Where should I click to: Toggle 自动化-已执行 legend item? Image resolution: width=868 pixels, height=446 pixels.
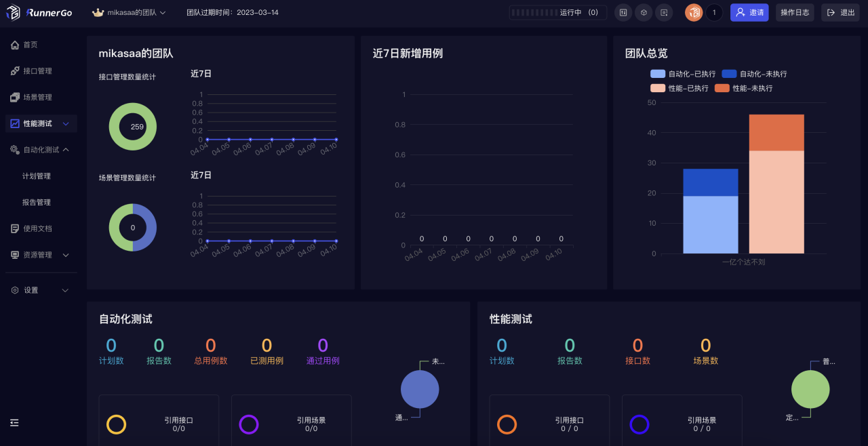point(682,74)
